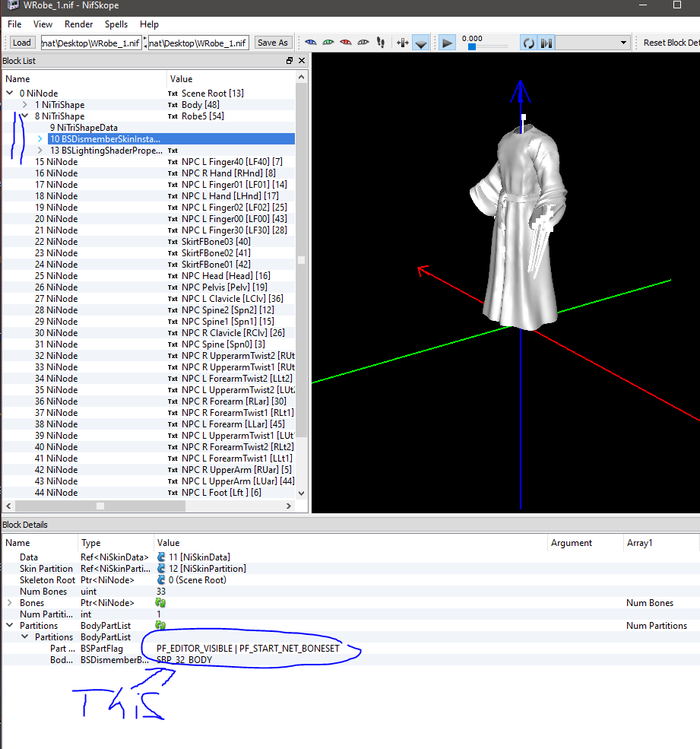Open the Render menu

click(x=79, y=24)
